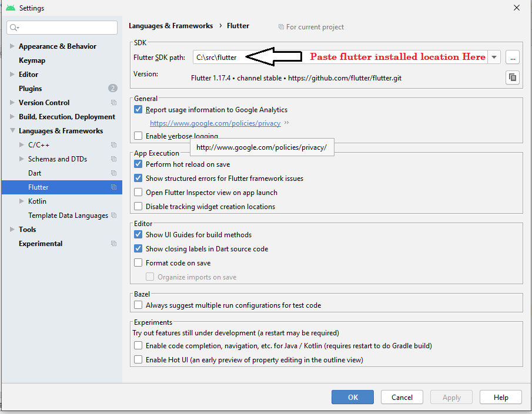Open the Google privacy policy link
Screen dimensions: 532x414
click(x=215, y=123)
